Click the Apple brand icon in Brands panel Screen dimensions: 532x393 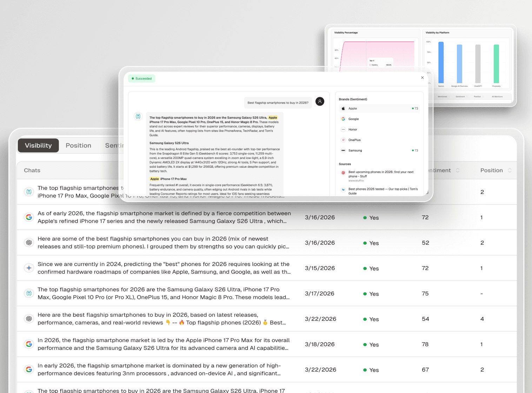click(x=343, y=108)
